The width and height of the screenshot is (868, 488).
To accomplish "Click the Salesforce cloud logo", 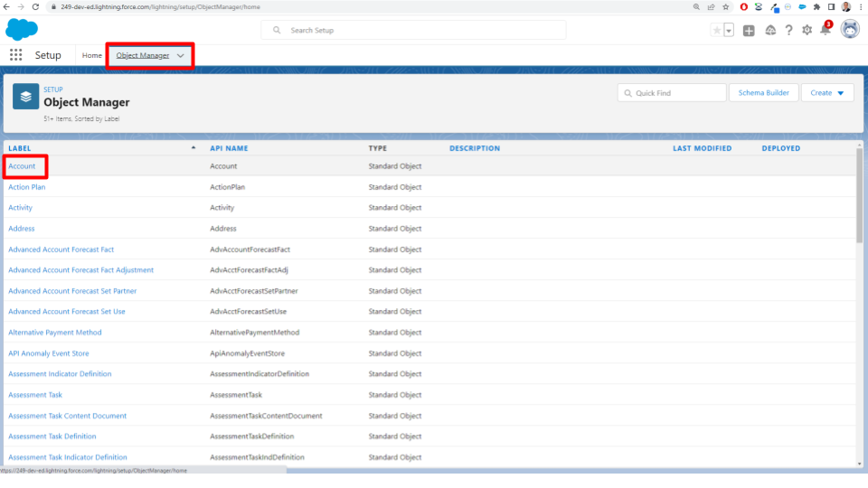I will point(22,29).
